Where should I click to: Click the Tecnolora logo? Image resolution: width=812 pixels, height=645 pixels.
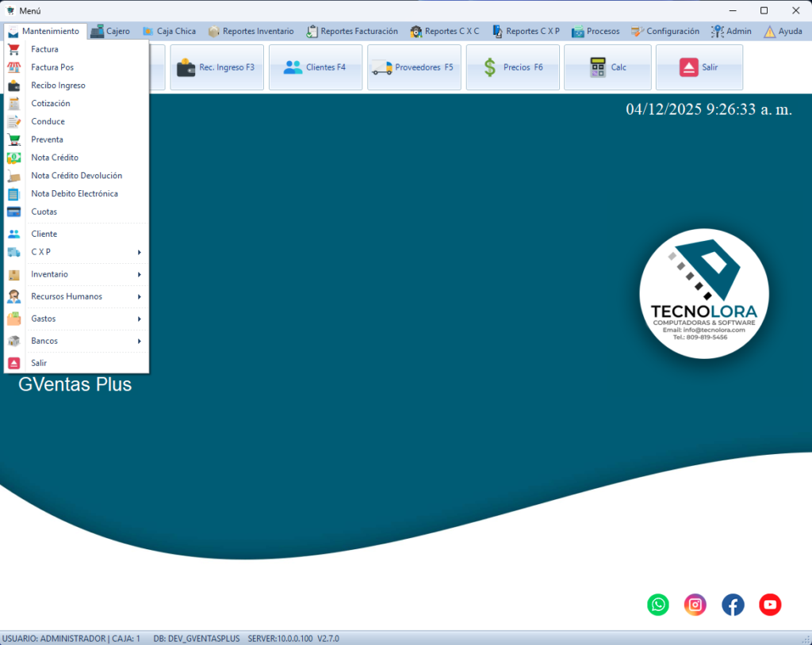tap(703, 293)
